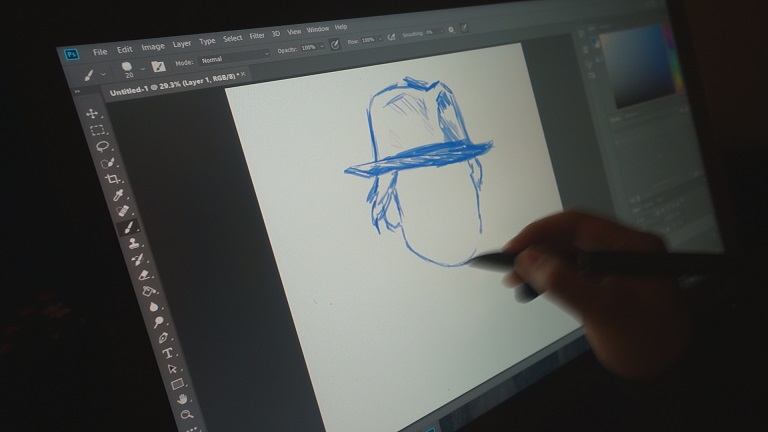Select the Zoom tool
The image size is (768, 432).
(187, 415)
